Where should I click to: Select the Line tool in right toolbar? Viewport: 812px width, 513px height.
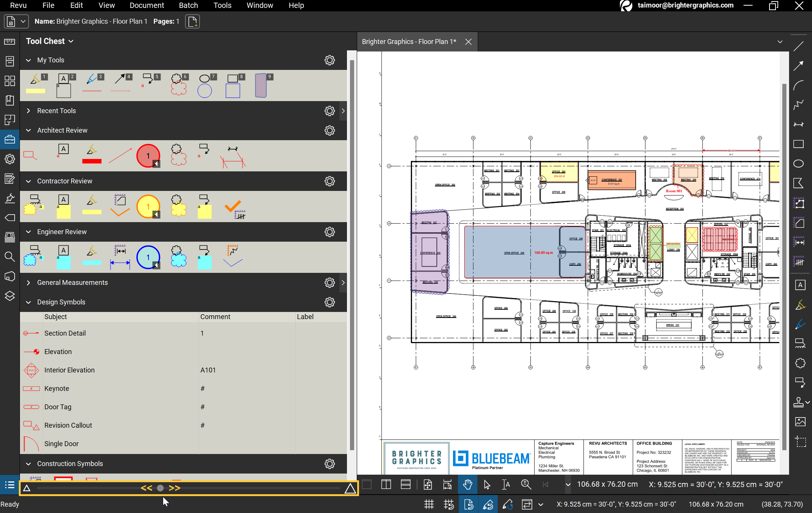click(x=798, y=46)
